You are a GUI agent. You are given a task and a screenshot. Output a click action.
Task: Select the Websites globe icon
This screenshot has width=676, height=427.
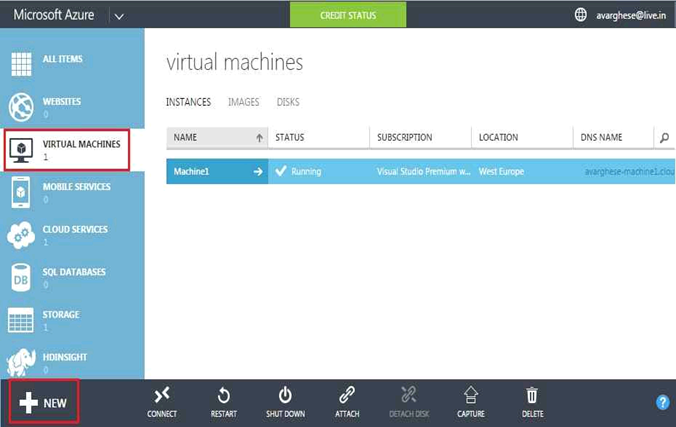(x=21, y=107)
